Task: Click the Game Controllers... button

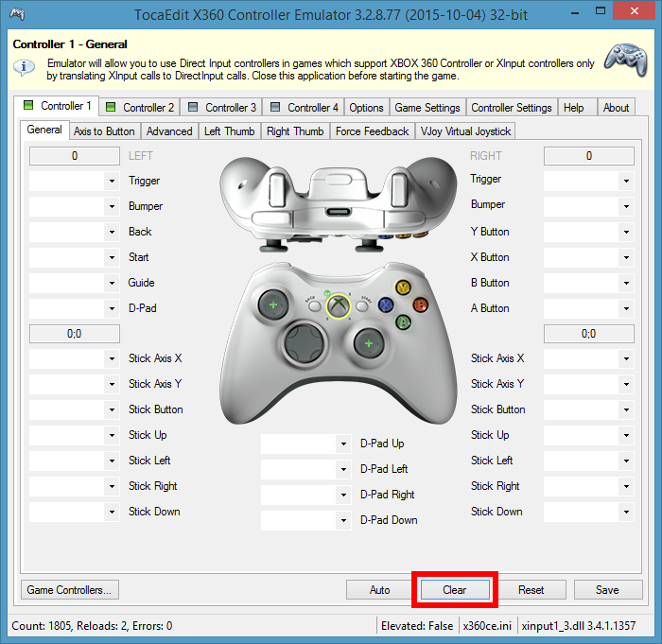Action: 70,589
